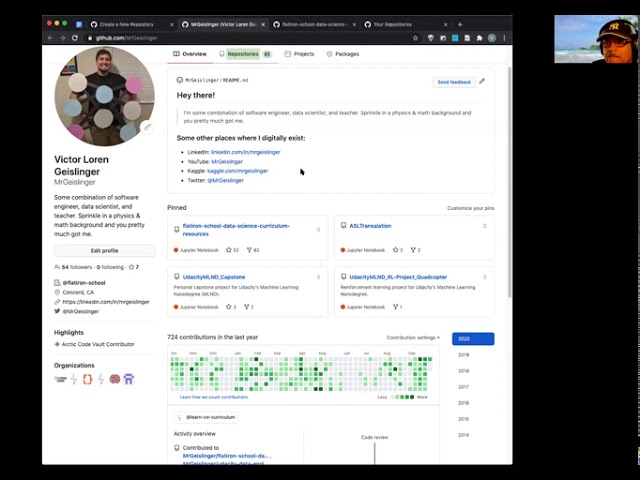This screenshot has height=480, width=640.
Task: Open the Twitter @MrGeislinger README link
Action: click(x=226, y=180)
